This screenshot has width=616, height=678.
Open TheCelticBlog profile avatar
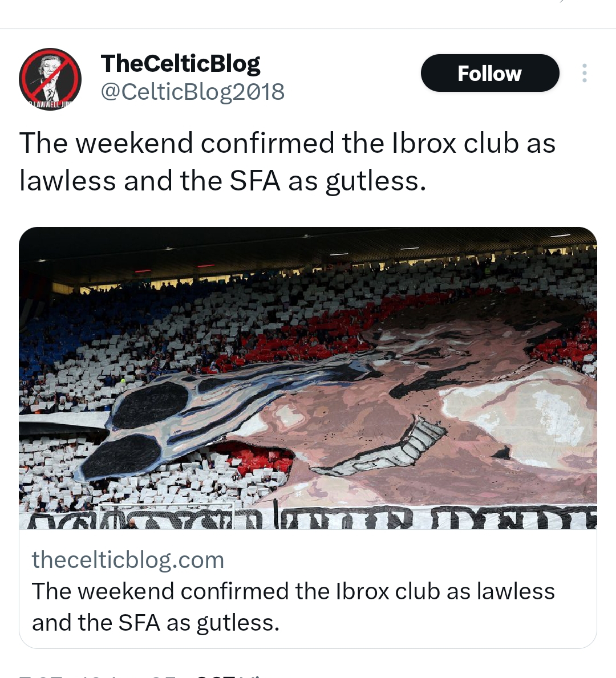coord(50,79)
